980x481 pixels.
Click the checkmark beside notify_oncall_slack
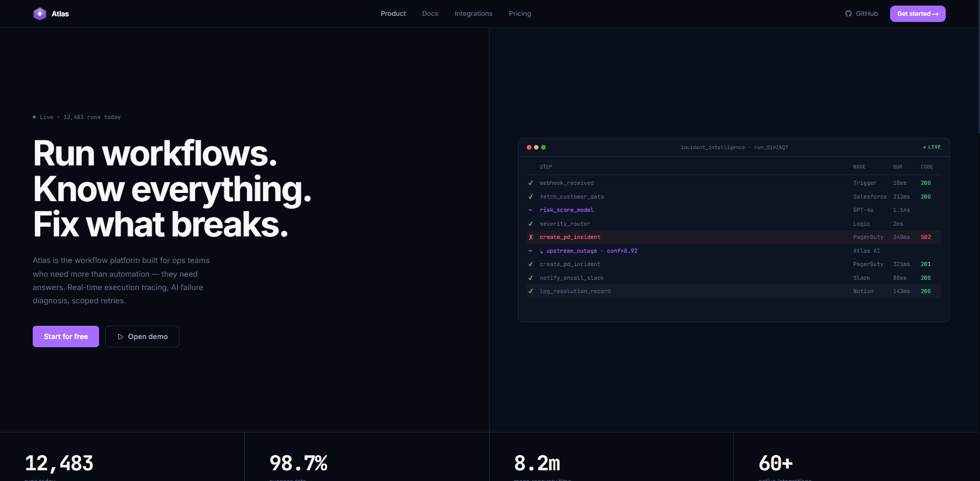click(x=531, y=278)
